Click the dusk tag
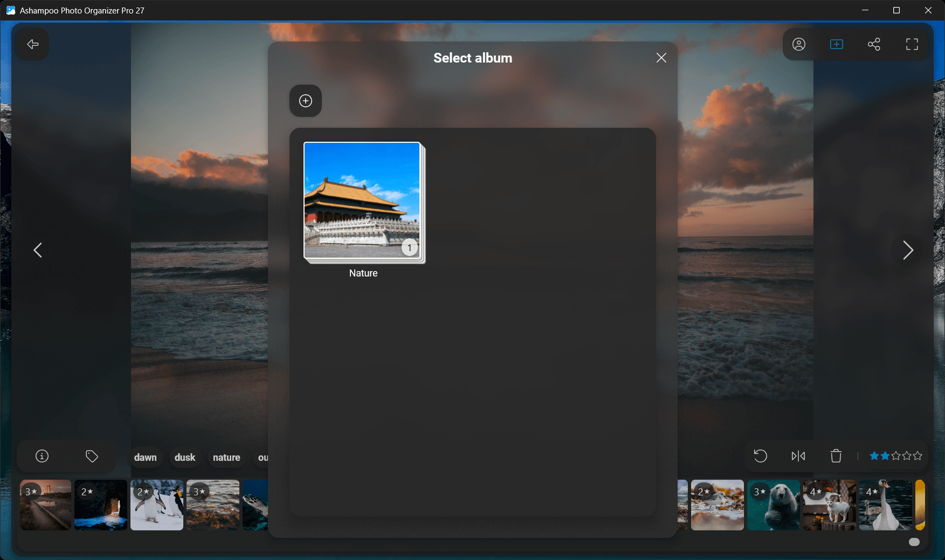945x560 pixels. (185, 458)
